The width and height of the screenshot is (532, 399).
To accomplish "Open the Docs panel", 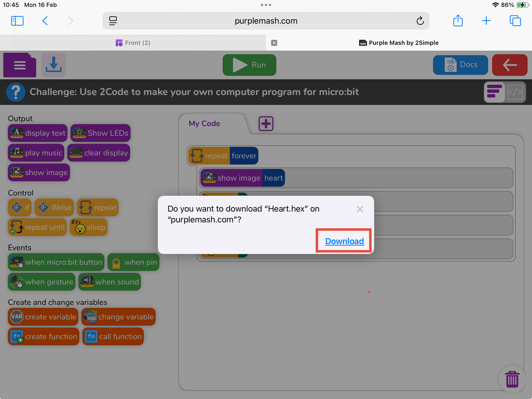I will 460,65.
